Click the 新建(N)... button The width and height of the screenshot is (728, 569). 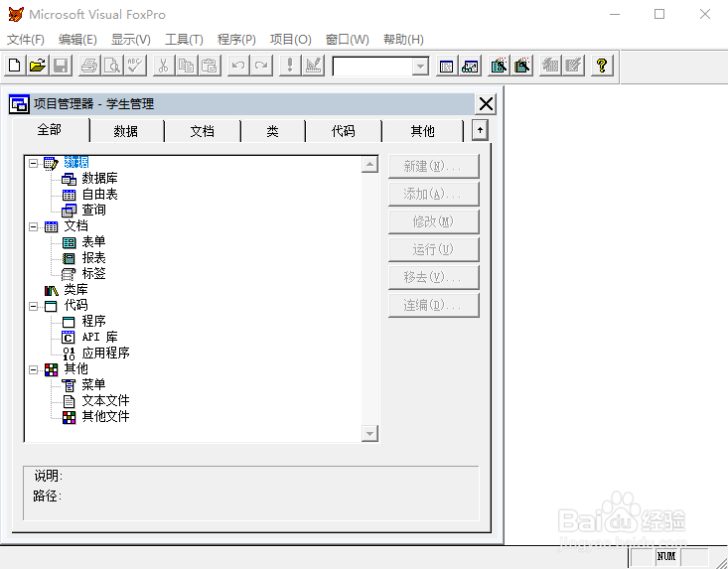(x=433, y=166)
